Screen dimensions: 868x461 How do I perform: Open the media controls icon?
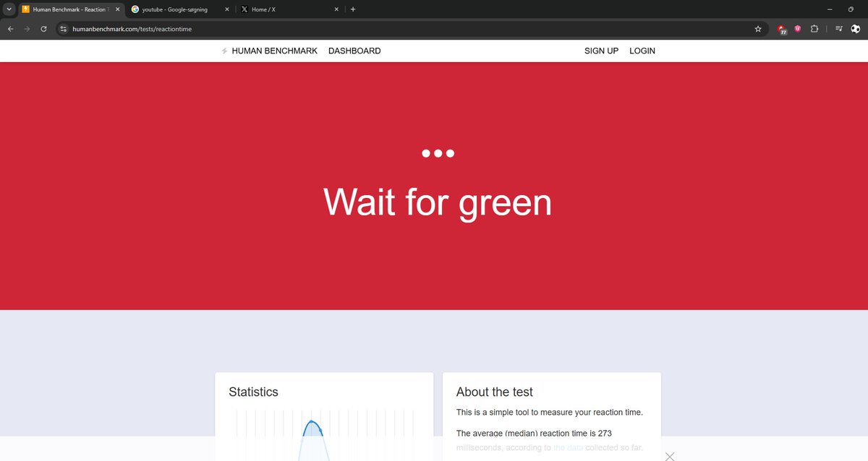coord(839,29)
